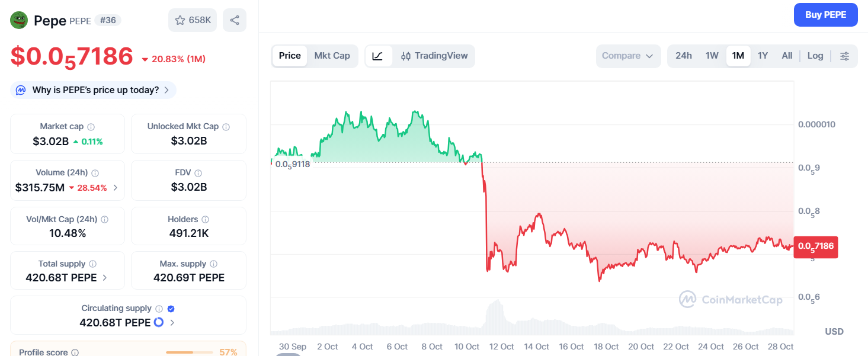Open chart settings sliders icon
Screen dimensions: 868x356
(844, 56)
